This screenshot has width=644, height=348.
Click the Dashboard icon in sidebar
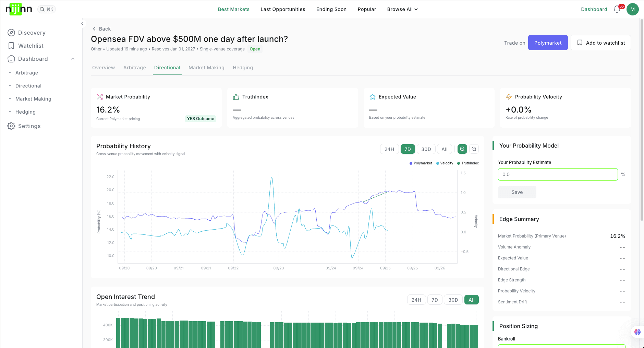click(x=11, y=59)
